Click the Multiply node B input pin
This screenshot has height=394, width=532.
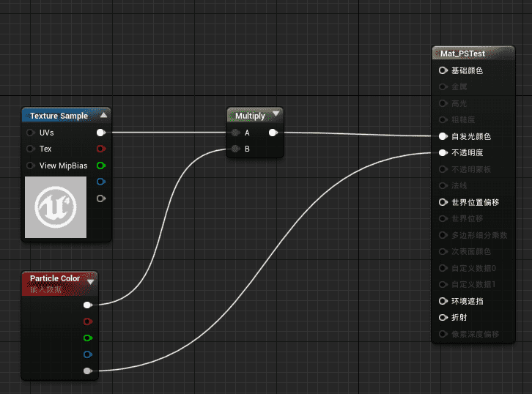[x=235, y=149]
